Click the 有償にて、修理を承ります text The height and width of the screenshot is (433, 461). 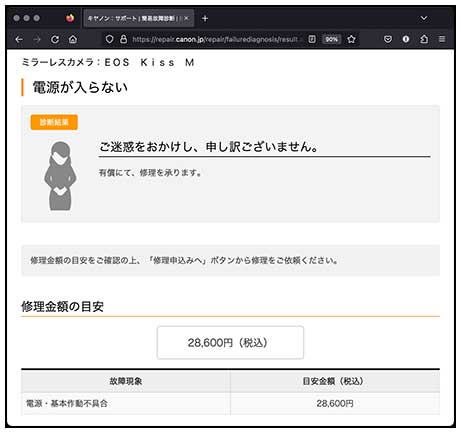click(150, 173)
